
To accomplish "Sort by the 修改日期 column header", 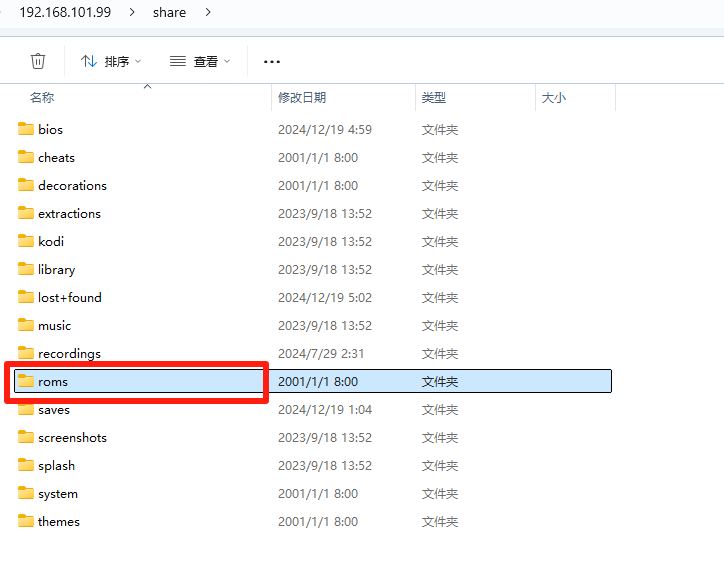I will pos(302,97).
